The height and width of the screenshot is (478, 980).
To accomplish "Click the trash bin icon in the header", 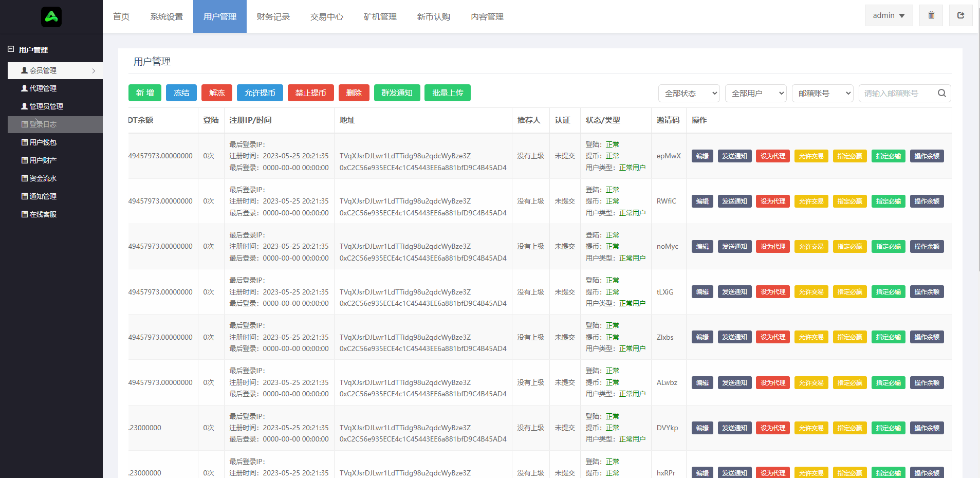I will click(931, 15).
